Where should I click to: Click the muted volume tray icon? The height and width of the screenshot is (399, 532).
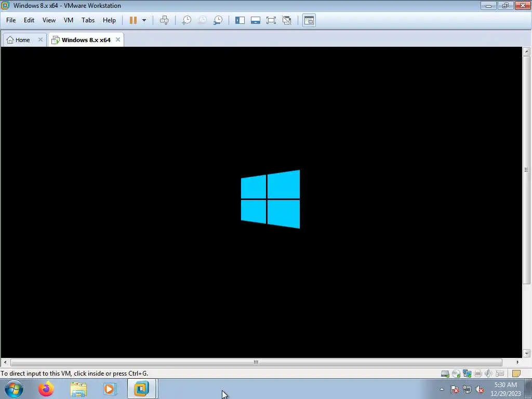[x=480, y=389]
